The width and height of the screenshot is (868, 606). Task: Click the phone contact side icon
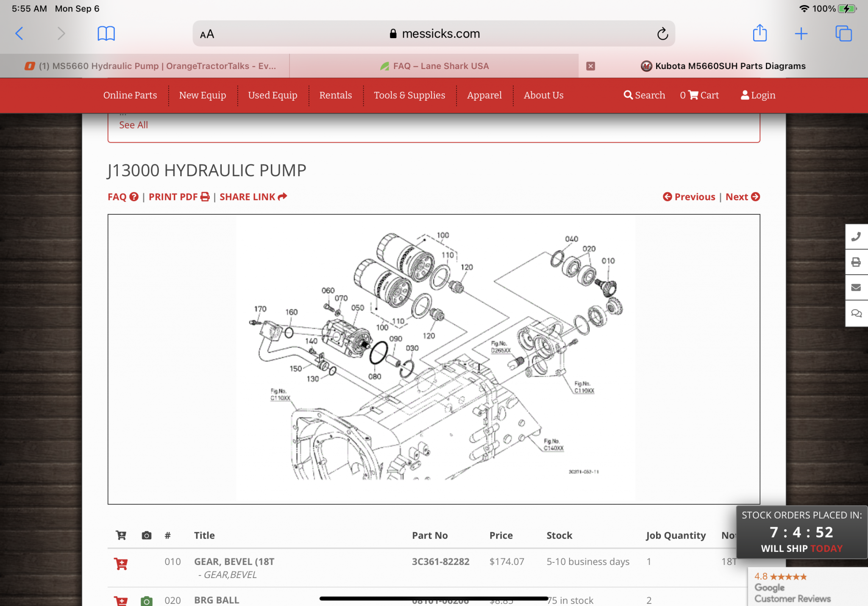[856, 237]
